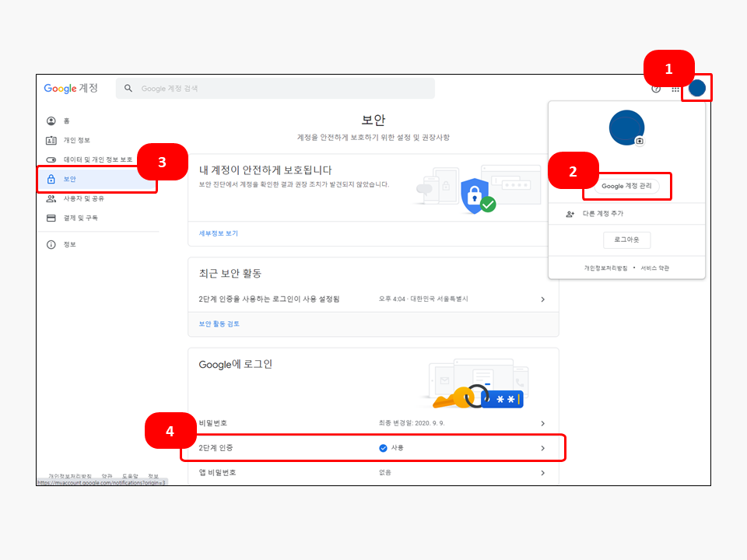Click the 결제 및 구독 card icon

tap(51, 218)
